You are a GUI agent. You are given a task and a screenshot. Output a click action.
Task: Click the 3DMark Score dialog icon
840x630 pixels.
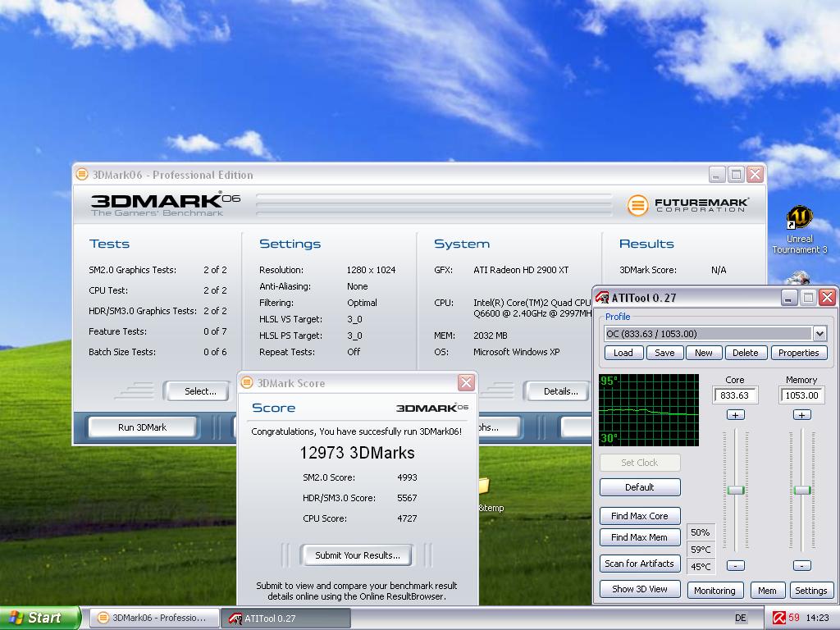click(247, 382)
